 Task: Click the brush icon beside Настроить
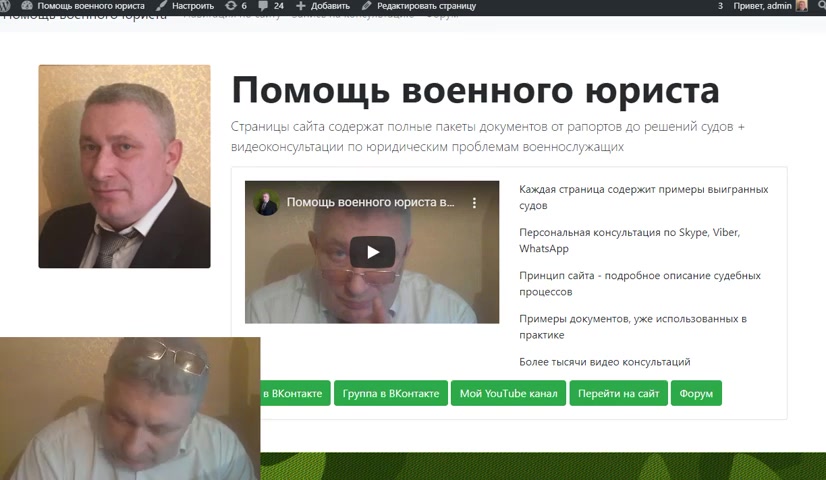click(162, 6)
